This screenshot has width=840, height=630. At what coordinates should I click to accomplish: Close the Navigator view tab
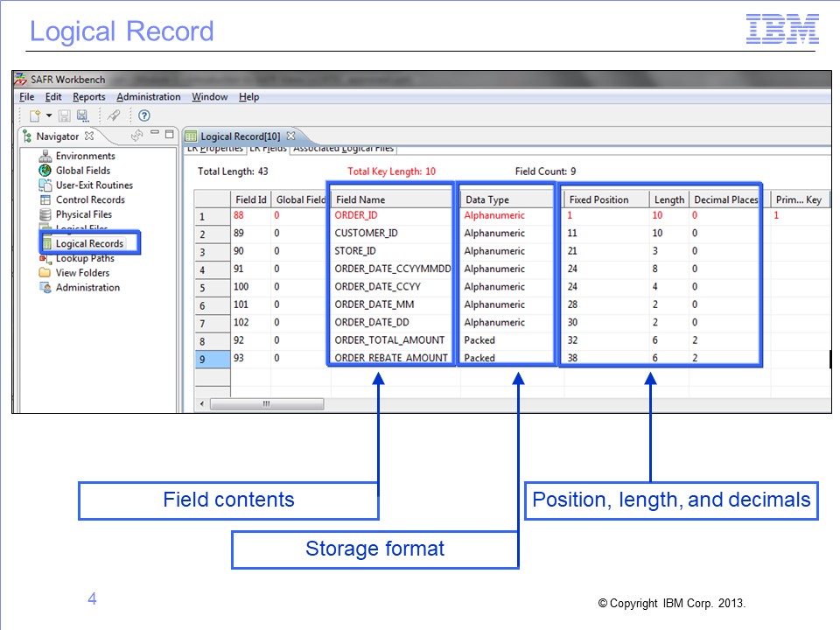(89, 136)
